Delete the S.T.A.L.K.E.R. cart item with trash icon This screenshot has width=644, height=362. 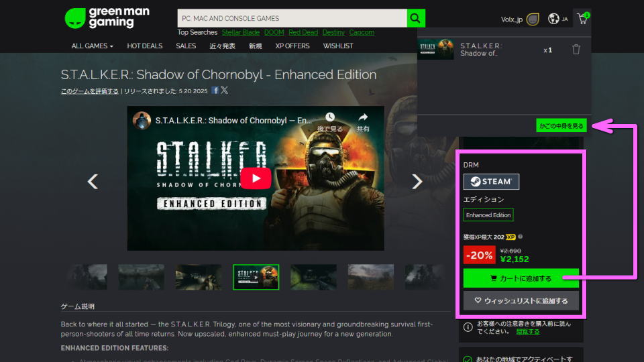(576, 49)
